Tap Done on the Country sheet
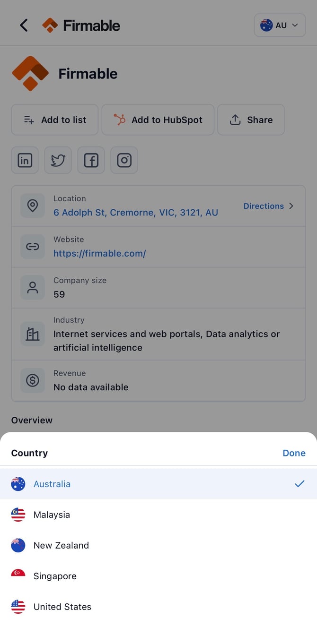Screen dimensions: 317x644 click(x=294, y=453)
